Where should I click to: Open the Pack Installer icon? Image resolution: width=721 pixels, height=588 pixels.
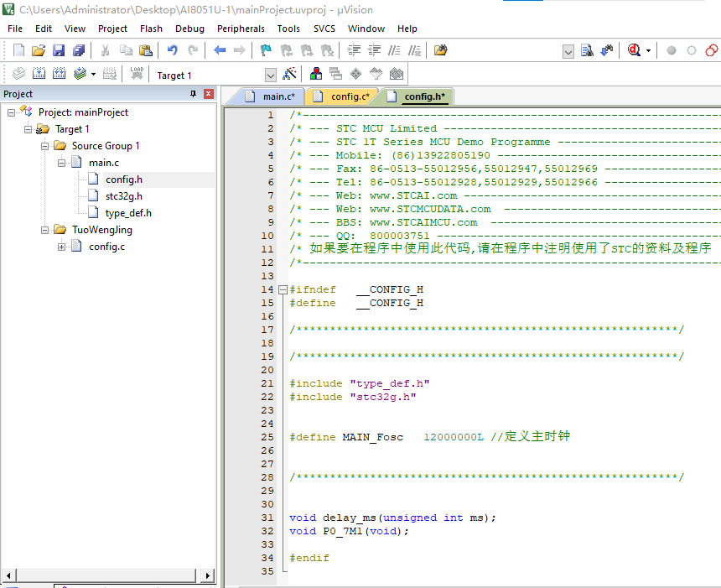(x=397, y=74)
